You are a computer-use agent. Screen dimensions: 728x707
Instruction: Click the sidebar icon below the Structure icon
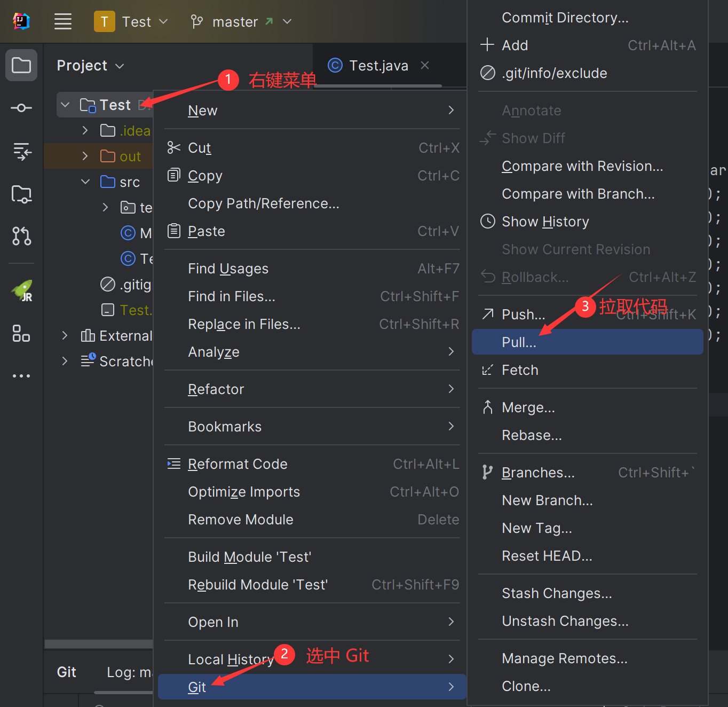(x=21, y=194)
